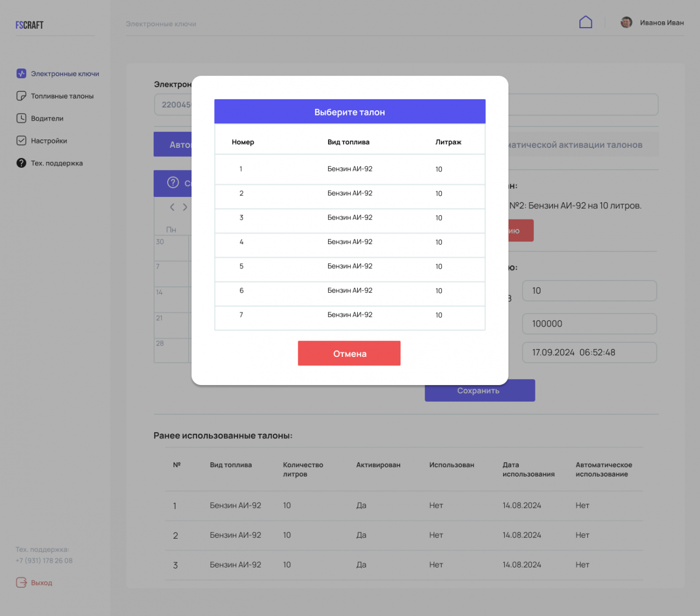Screen dimensions: 700x616
Task: Click the Тех. поддержка question mark icon
Action: [21, 163]
